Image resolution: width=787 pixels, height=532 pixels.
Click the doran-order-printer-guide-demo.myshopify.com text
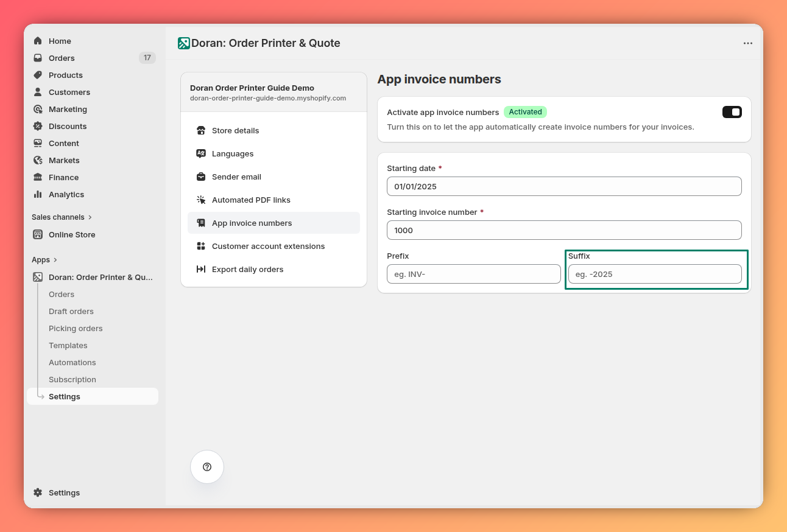pyautogui.click(x=268, y=98)
